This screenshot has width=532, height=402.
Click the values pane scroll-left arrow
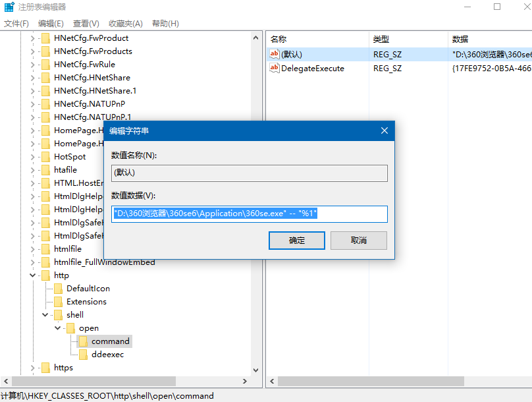point(272,382)
